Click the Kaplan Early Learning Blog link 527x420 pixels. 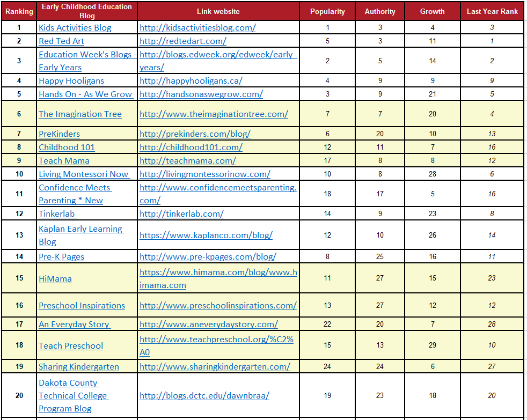pyautogui.click(x=81, y=235)
